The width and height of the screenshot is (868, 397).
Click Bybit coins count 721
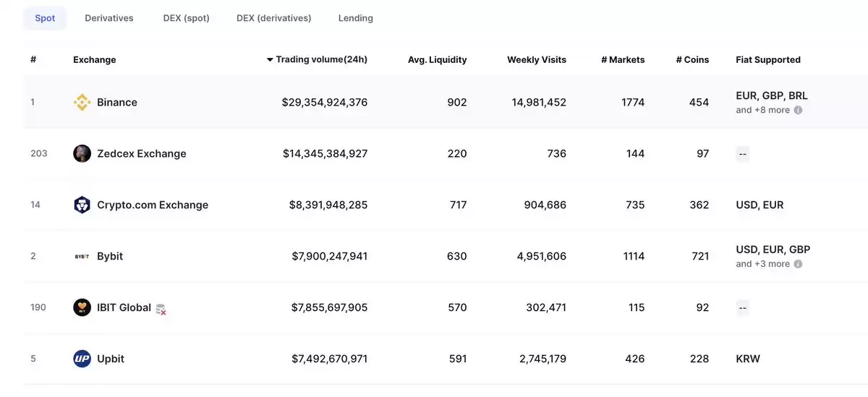[x=700, y=256]
